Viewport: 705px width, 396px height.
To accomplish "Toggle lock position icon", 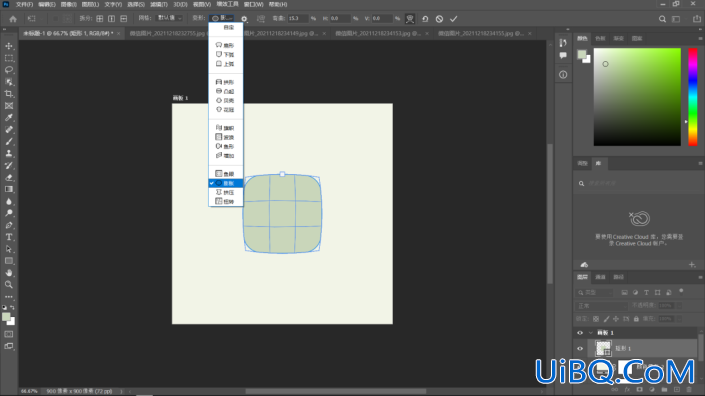I will click(x=616, y=319).
